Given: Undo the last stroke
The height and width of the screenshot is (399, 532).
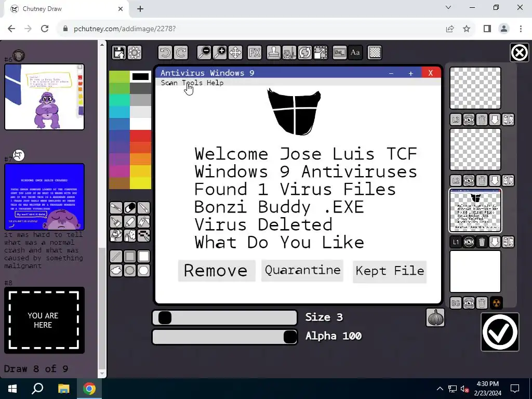Looking at the screenshot, I should tap(165, 52).
